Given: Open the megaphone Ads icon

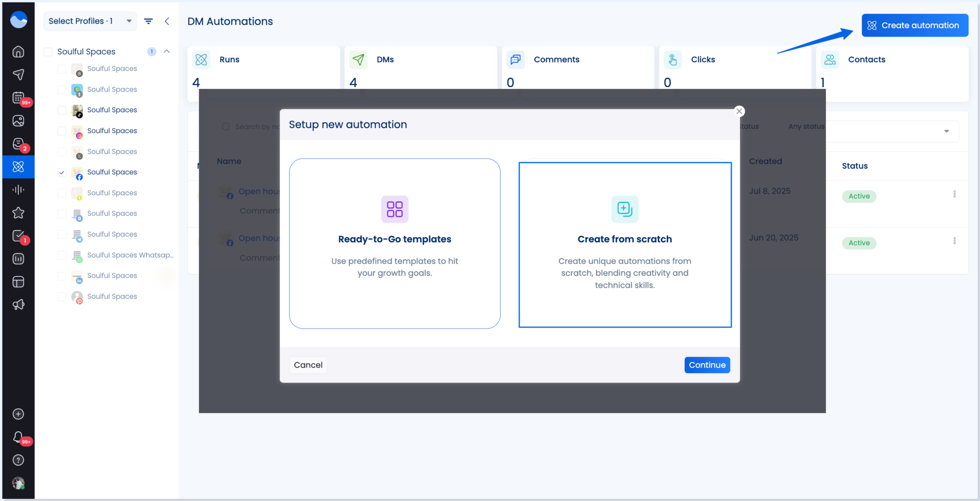Looking at the screenshot, I should click(x=18, y=305).
